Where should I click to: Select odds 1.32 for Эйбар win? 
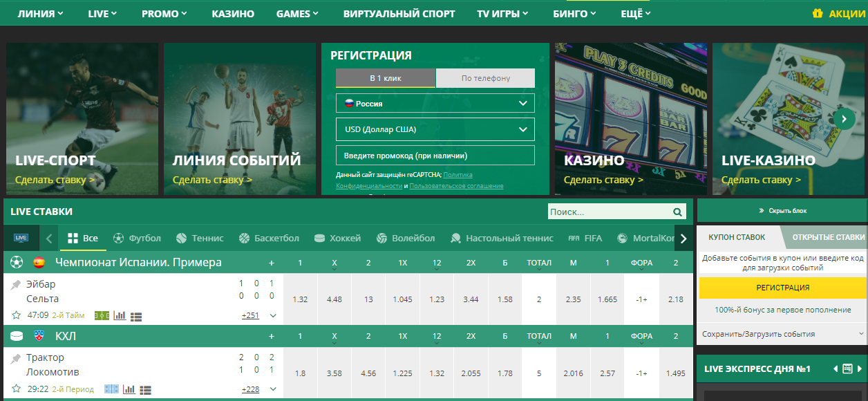click(x=300, y=299)
